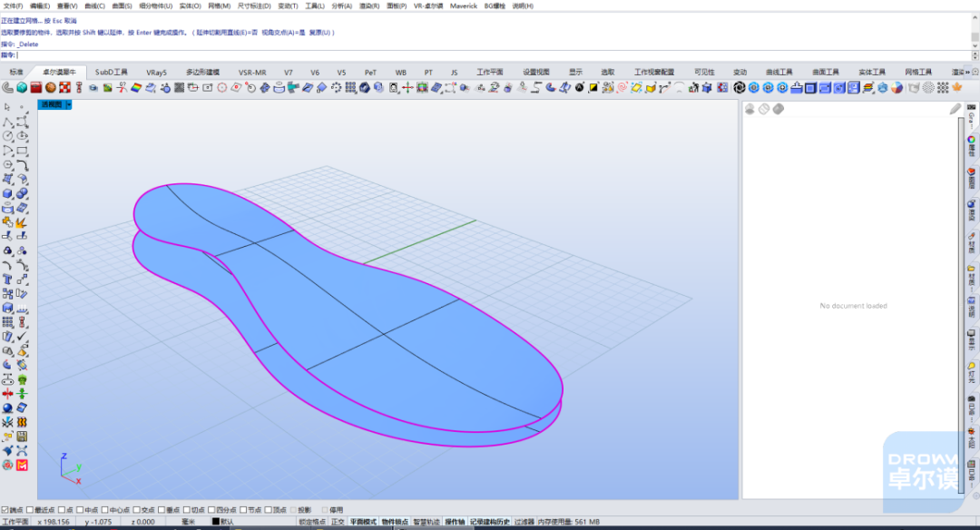Toggle 操作轴 in the status bar

(455, 521)
